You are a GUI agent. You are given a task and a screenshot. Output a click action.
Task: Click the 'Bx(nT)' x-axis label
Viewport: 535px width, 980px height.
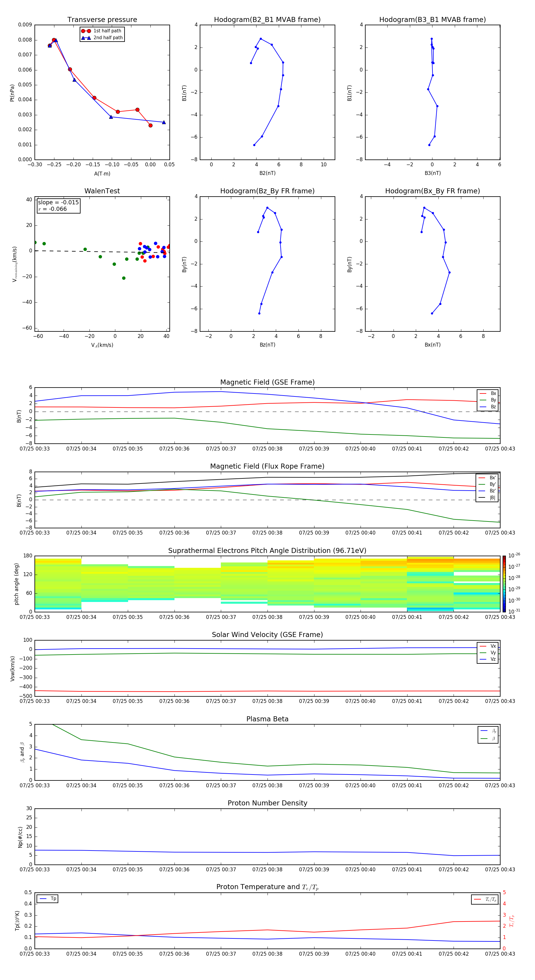pyautogui.click(x=432, y=345)
